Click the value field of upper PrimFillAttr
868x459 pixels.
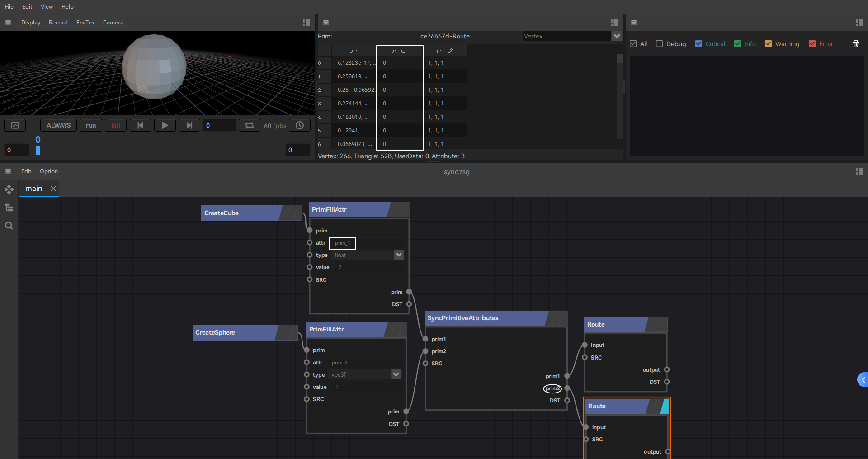(x=369, y=267)
